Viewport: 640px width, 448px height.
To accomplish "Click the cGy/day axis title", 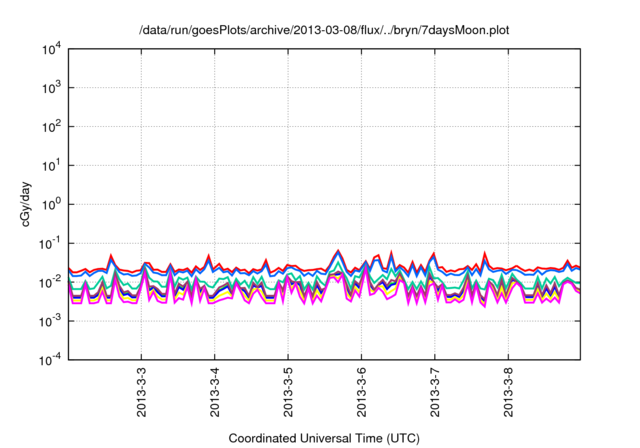I will pos(25,204).
